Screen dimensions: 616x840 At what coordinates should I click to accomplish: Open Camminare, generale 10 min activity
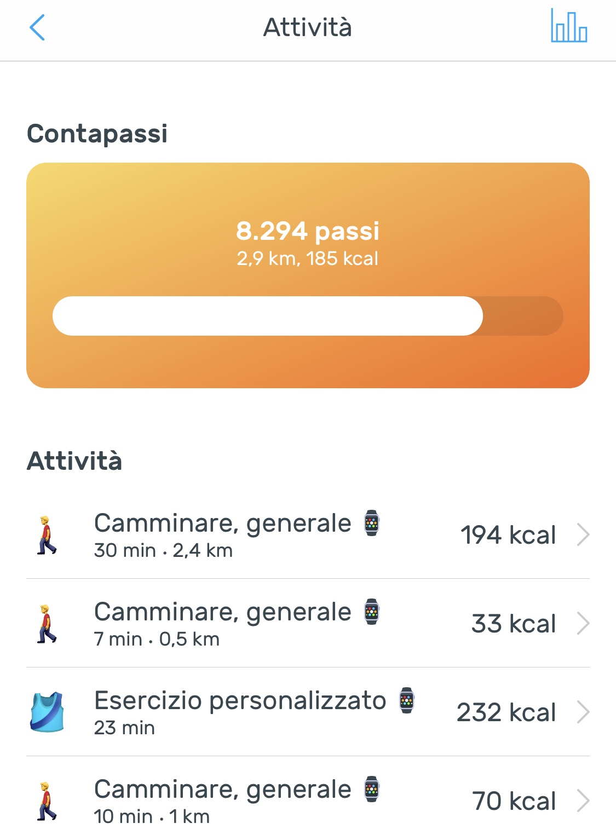(308, 801)
